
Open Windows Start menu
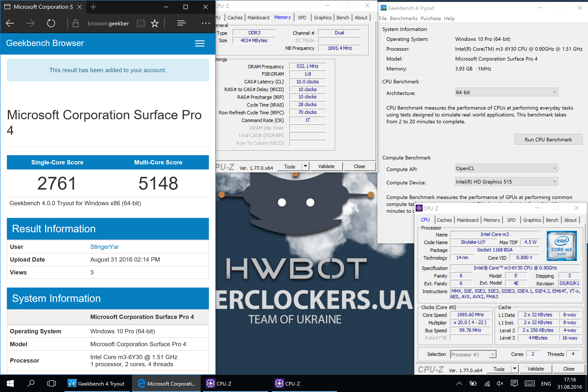coord(10,383)
